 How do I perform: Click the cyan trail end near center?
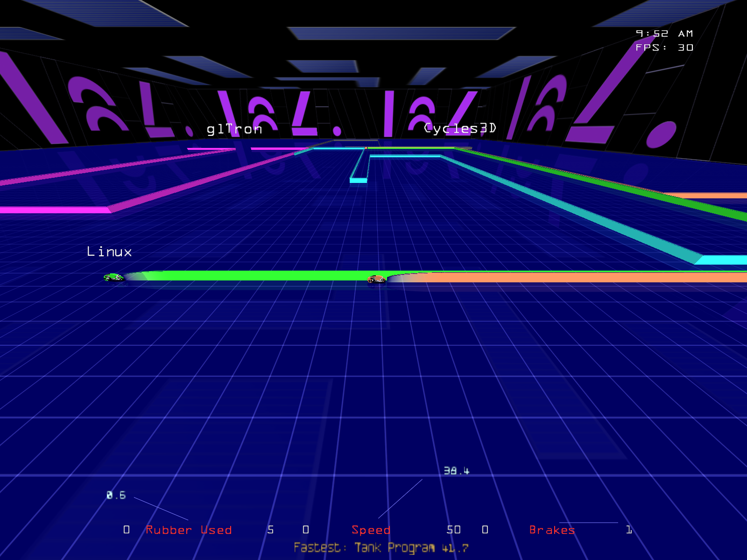[x=358, y=180]
